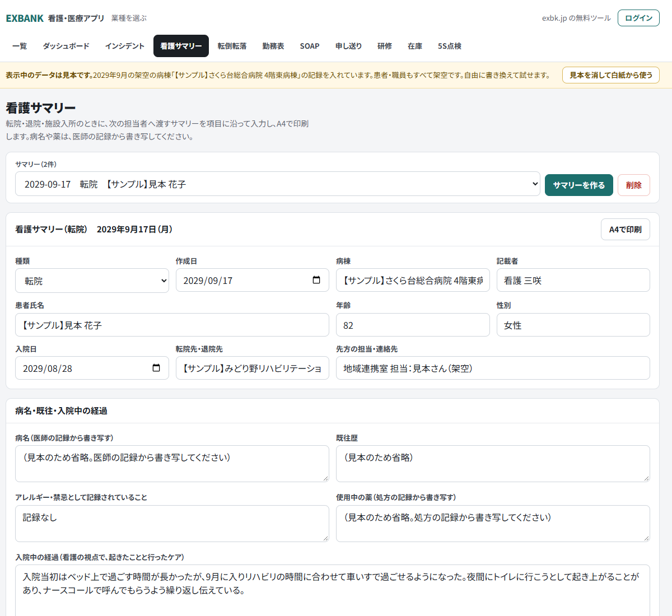Click the サマリー（2件） label
This screenshot has height=616, width=672.
[x=36, y=164]
